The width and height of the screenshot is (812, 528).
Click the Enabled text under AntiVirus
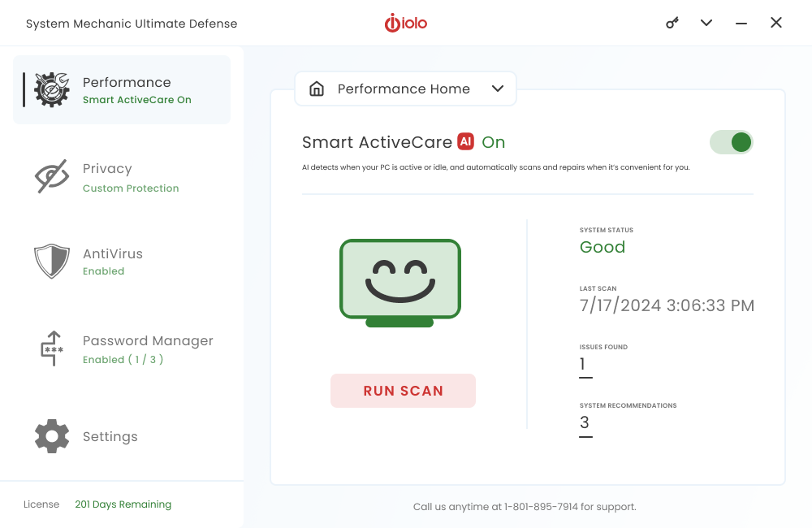click(x=104, y=271)
